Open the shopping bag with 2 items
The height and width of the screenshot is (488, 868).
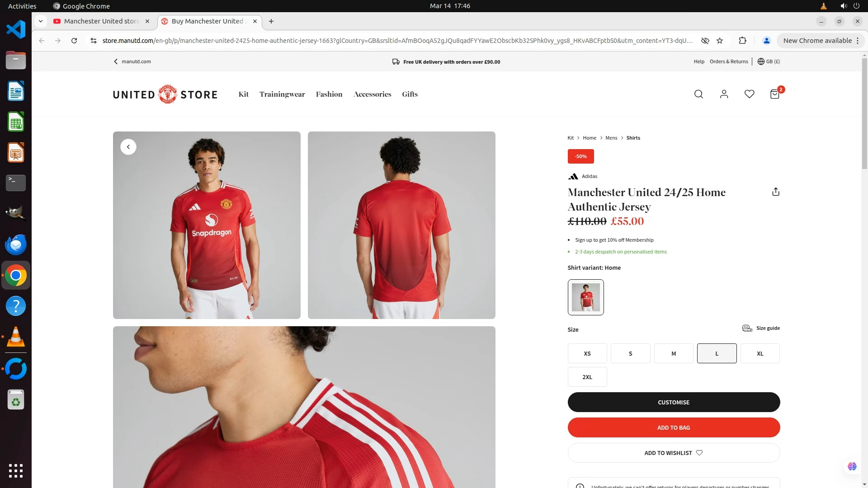coord(775,94)
